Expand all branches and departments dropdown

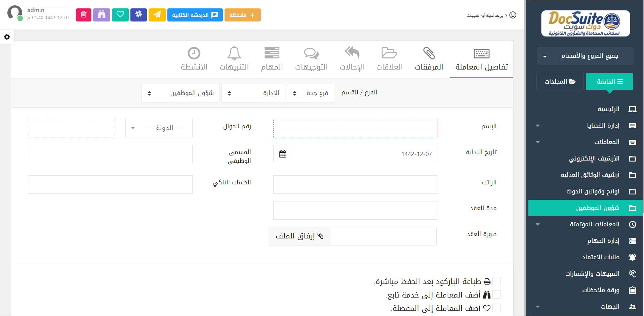(585, 56)
